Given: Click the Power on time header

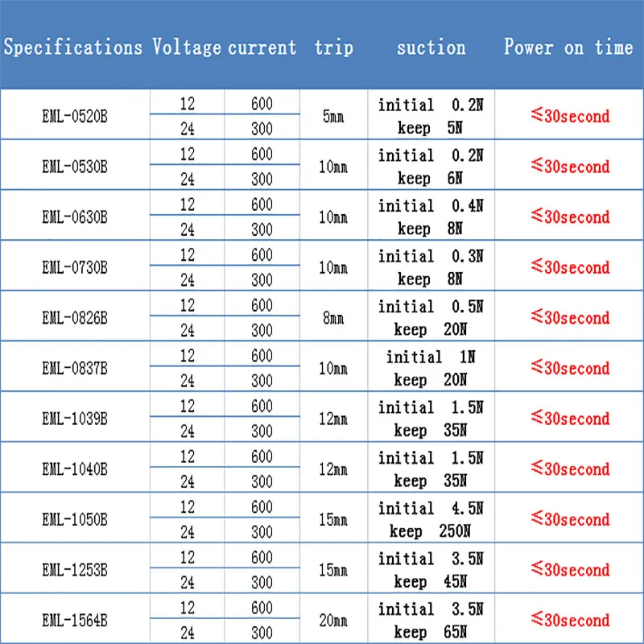Looking at the screenshot, I should tap(568, 47).
